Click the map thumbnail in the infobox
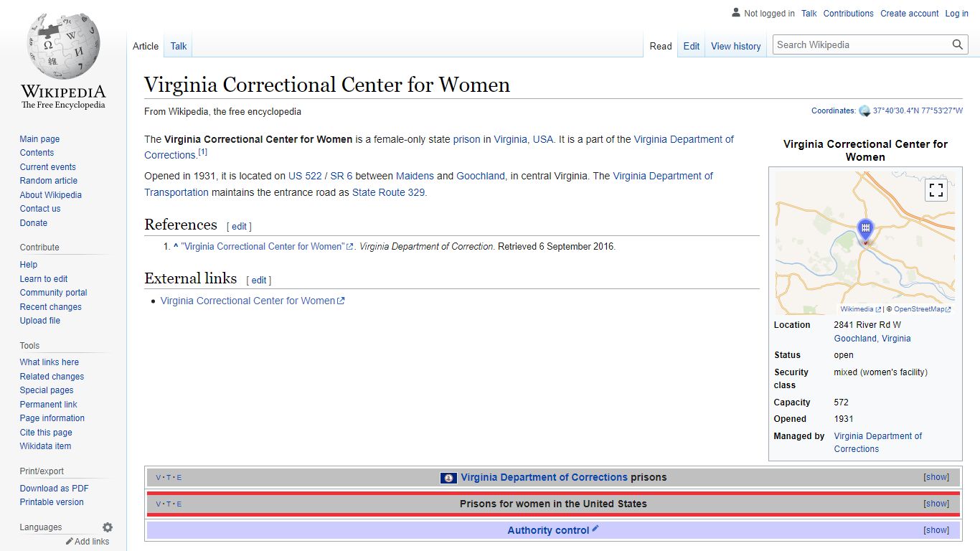 pos(865,242)
